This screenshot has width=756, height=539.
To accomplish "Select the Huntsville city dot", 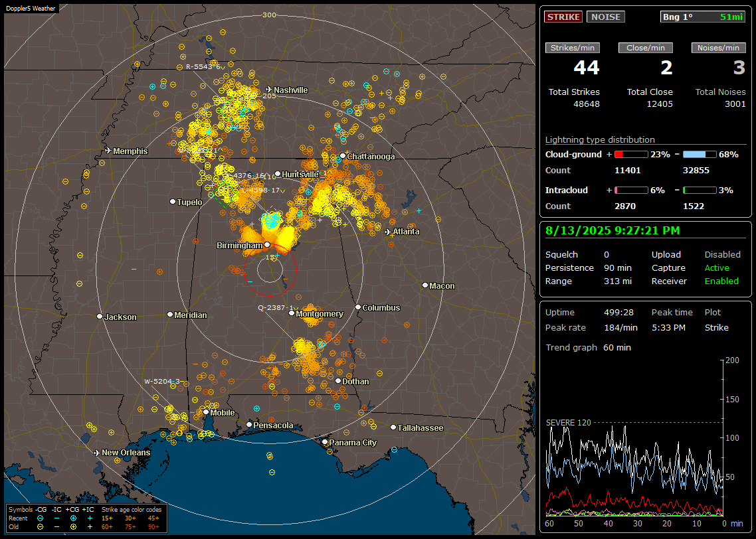I will 278,174.
